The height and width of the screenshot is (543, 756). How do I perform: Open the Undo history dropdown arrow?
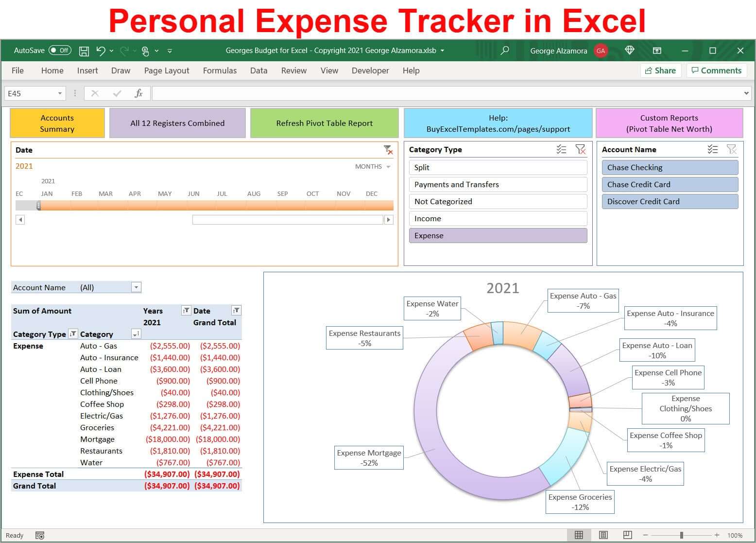pyautogui.click(x=111, y=51)
